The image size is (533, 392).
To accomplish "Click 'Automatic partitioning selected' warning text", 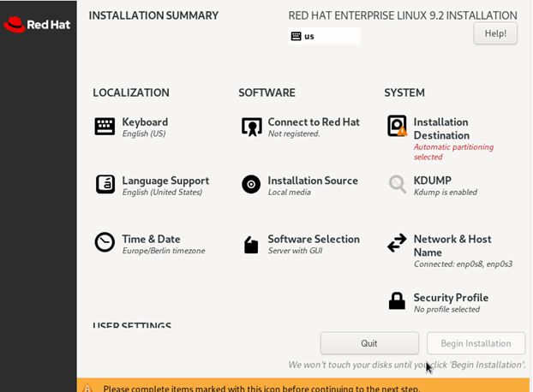I will pos(453,151).
